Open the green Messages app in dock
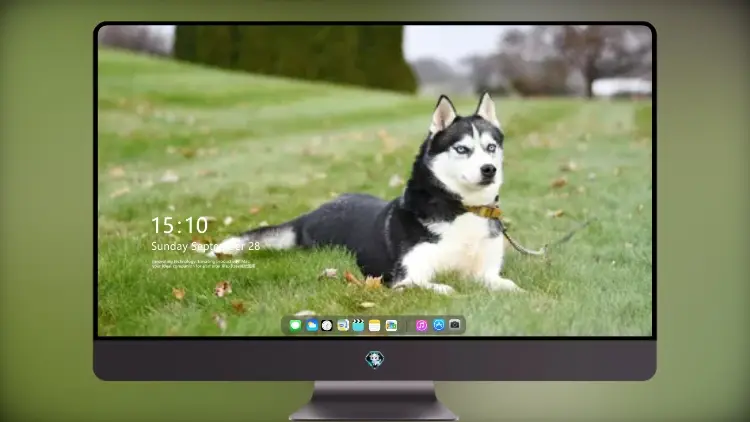This screenshot has height=422, width=750. 295,325
